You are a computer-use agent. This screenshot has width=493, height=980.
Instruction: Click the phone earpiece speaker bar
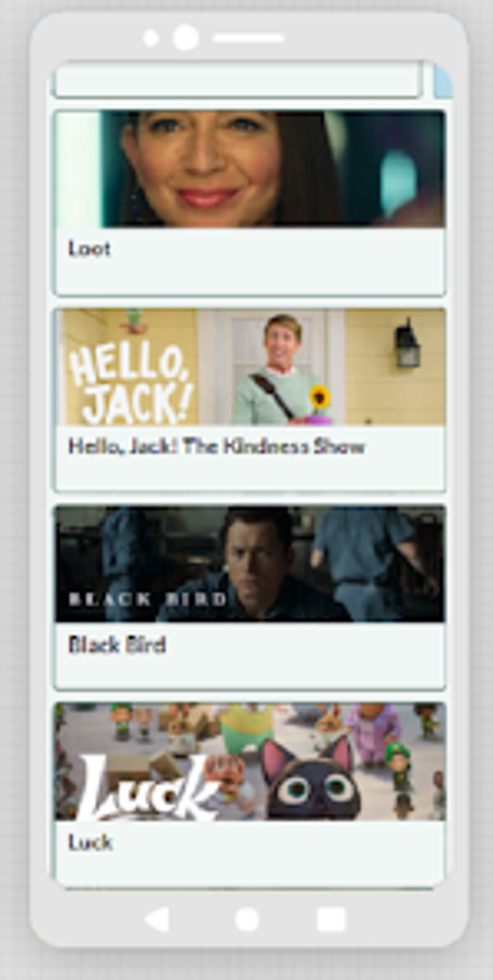(x=249, y=38)
